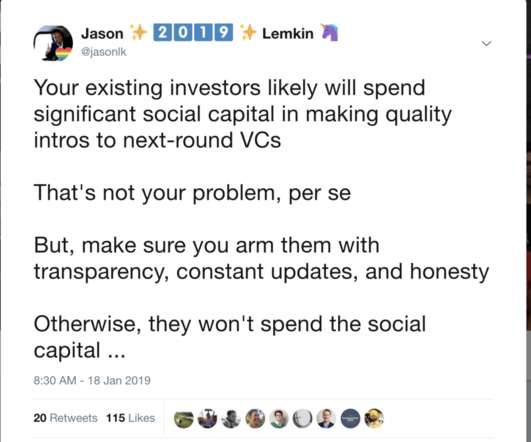Open the black-and-white man liker avatar

pos(231,419)
